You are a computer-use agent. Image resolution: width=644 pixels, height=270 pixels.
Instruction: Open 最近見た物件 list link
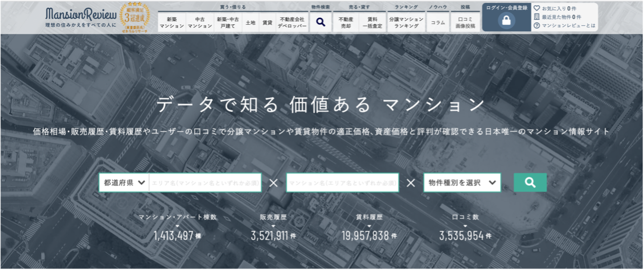pyautogui.click(x=561, y=17)
